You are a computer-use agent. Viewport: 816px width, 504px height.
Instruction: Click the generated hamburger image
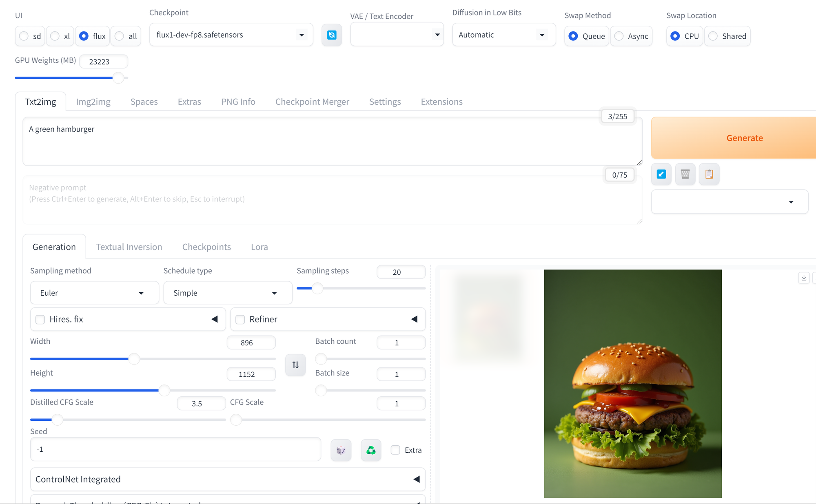(x=632, y=383)
